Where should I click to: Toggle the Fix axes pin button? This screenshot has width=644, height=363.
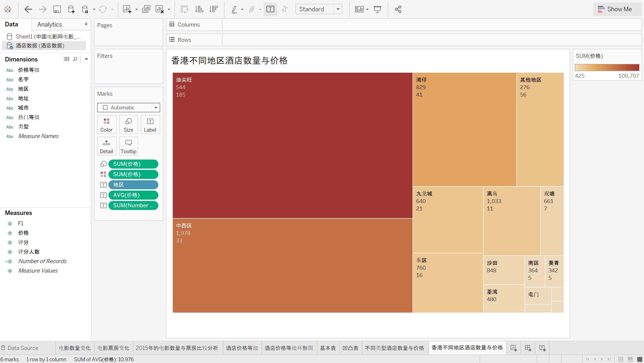pos(284,9)
